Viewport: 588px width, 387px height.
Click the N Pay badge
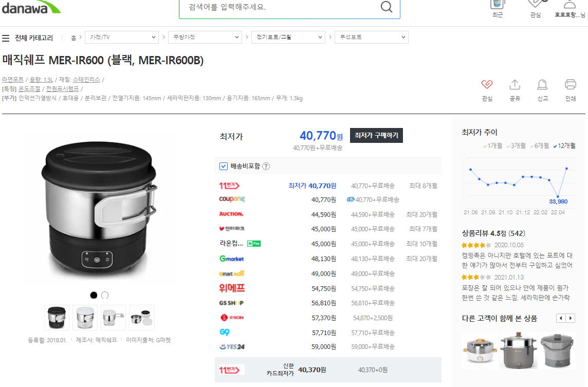coord(254,244)
